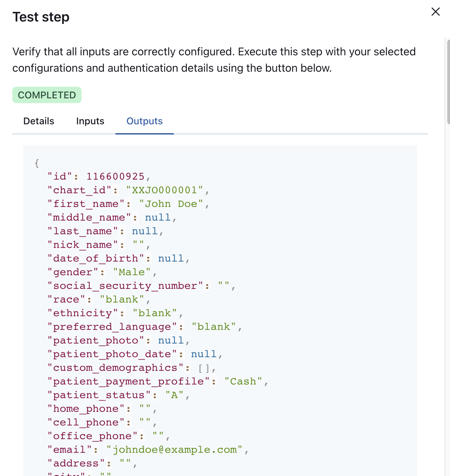This screenshot has width=450, height=476.
Task: Switch to the Details tab
Action: point(39,121)
